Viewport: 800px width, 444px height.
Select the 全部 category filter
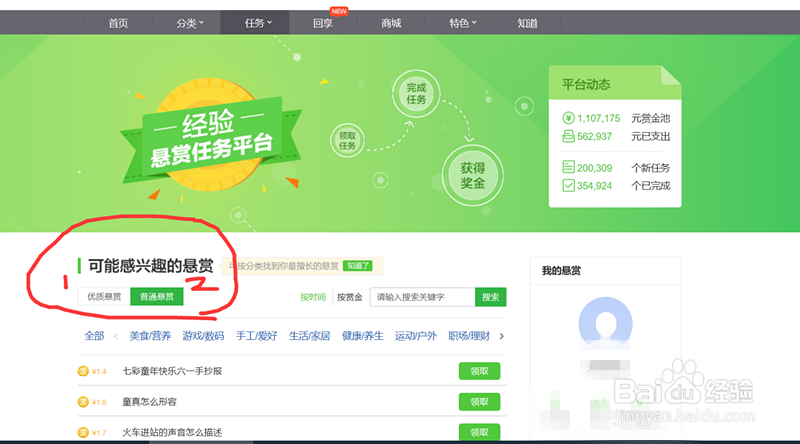tap(94, 336)
